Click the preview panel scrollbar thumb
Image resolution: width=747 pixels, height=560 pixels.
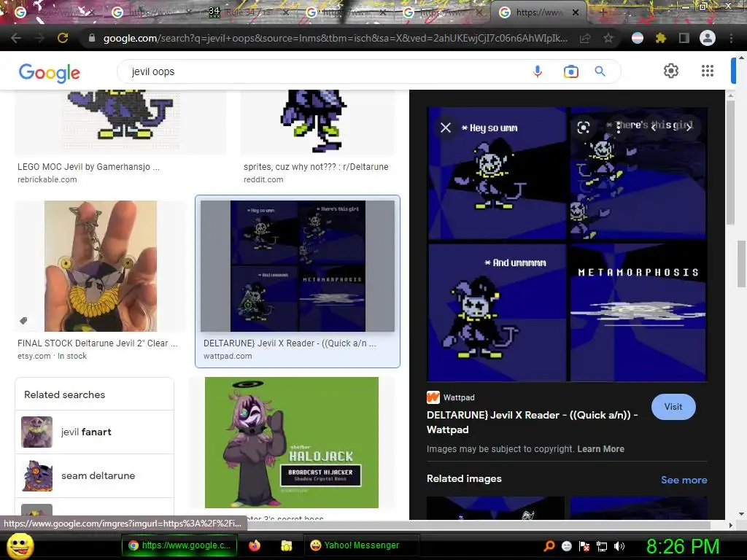730,162
